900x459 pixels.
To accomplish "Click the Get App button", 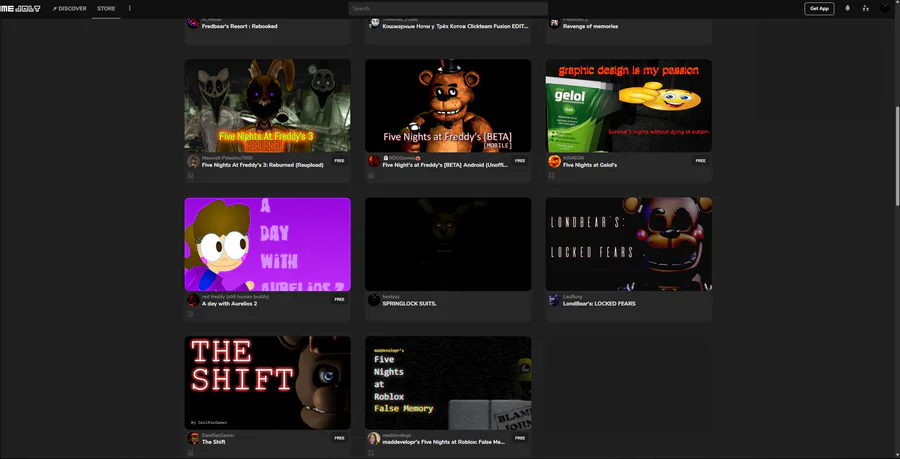I will tap(819, 9).
